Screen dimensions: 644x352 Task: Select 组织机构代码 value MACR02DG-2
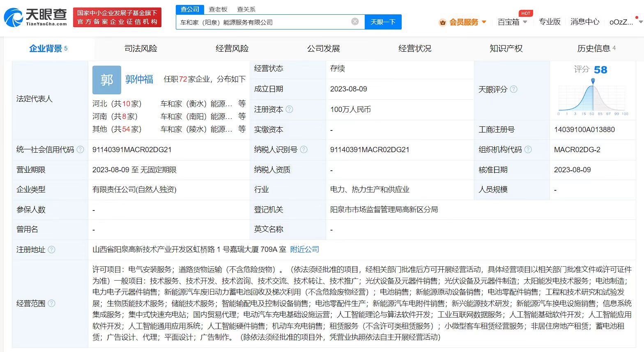click(577, 150)
